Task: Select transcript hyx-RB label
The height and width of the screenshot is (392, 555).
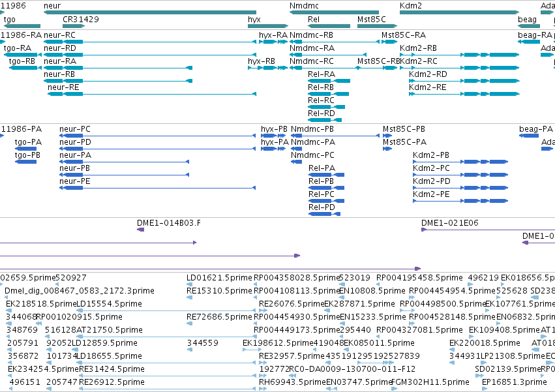Action: click(x=262, y=61)
